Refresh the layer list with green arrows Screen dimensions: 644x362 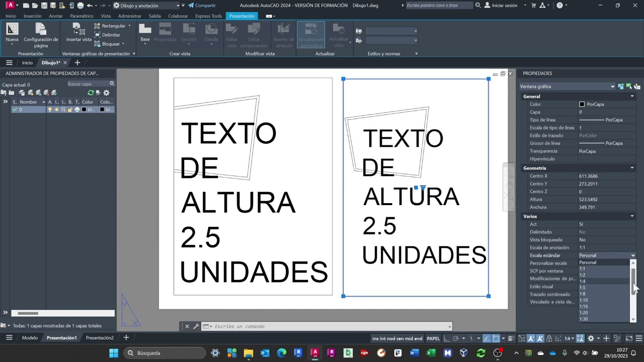91,93
